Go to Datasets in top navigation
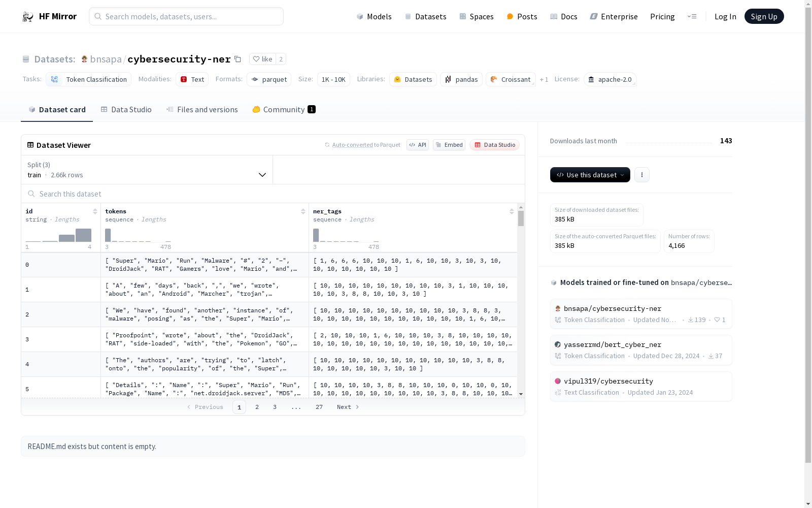The width and height of the screenshot is (812, 508). pyautogui.click(x=425, y=16)
